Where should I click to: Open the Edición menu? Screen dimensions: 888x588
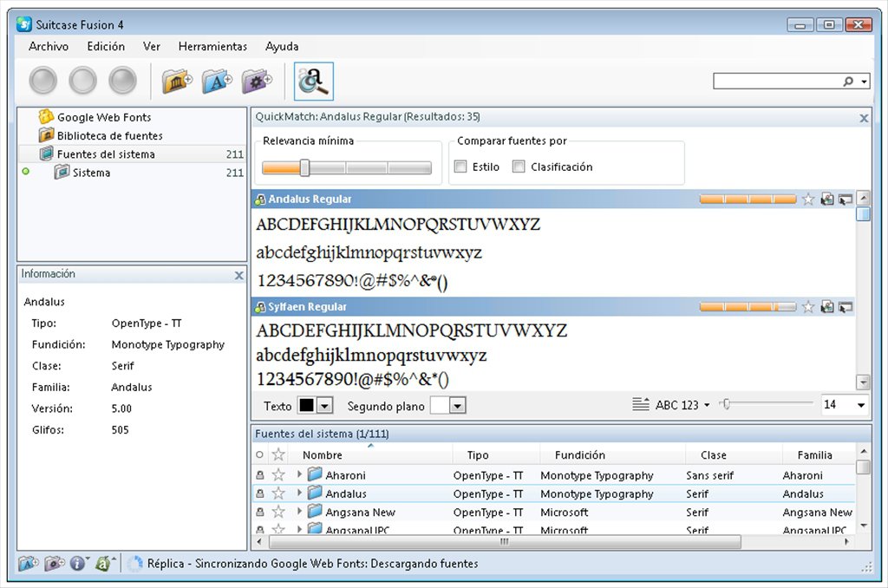tap(105, 46)
